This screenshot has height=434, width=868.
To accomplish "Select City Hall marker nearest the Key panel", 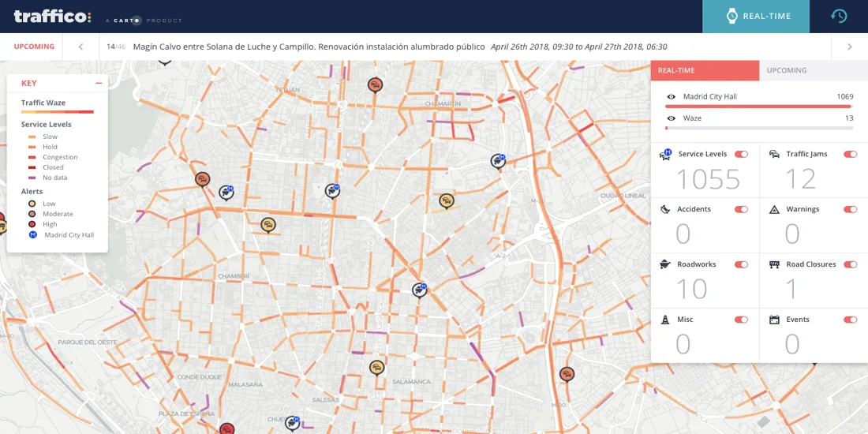I will point(226,192).
